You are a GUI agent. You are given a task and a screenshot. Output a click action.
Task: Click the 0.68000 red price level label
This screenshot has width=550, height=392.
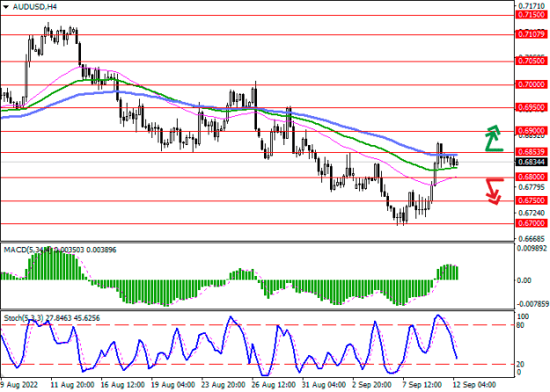(x=532, y=178)
